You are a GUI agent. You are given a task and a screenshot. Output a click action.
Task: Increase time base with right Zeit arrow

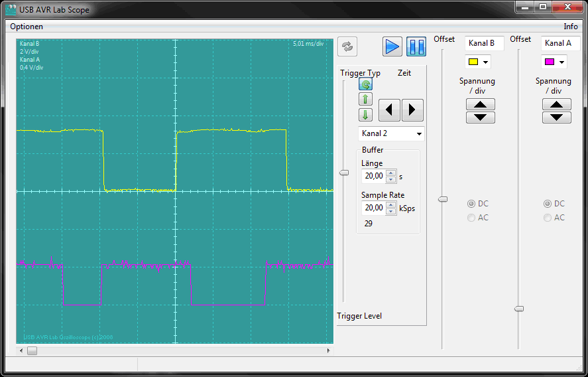(x=412, y=110)
